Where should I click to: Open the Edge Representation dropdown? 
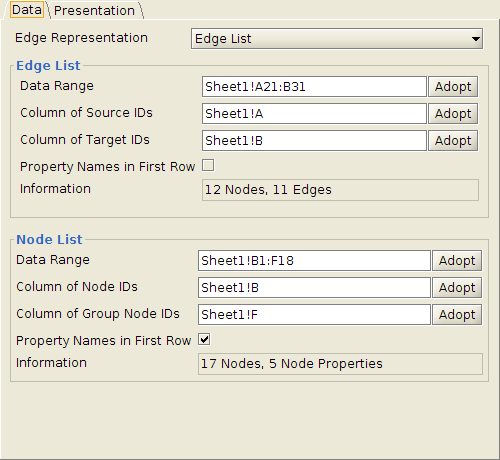[337, 39]
